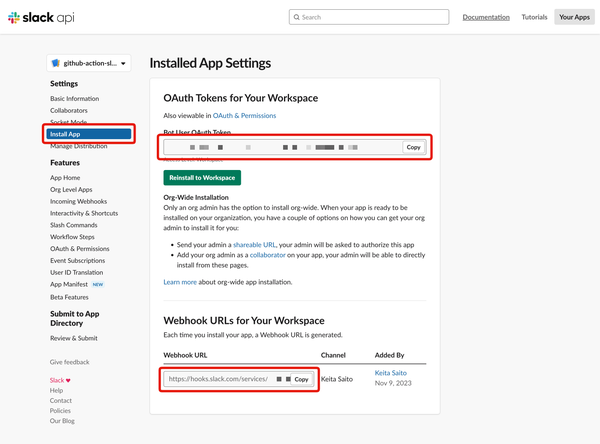This screenshot has height=444, width=600.
Task: Go to Your Apps
Action: 574,17
